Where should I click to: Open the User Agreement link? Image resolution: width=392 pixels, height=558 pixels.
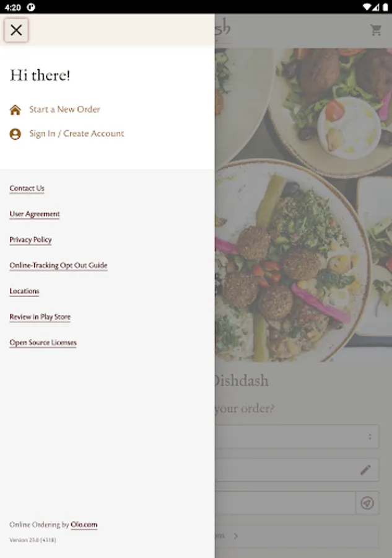(35, 214)
